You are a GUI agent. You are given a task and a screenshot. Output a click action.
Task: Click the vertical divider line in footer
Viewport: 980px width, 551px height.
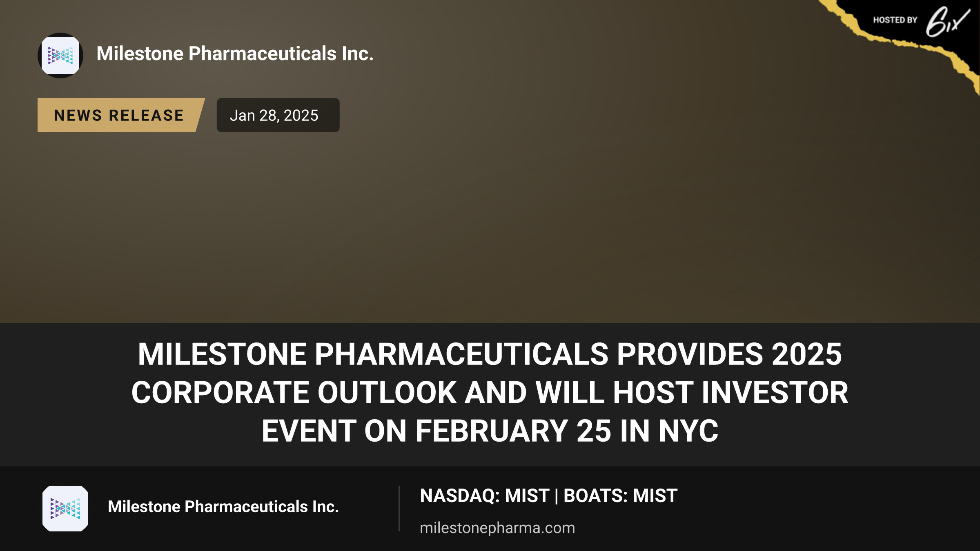click(x=399, y=509)
